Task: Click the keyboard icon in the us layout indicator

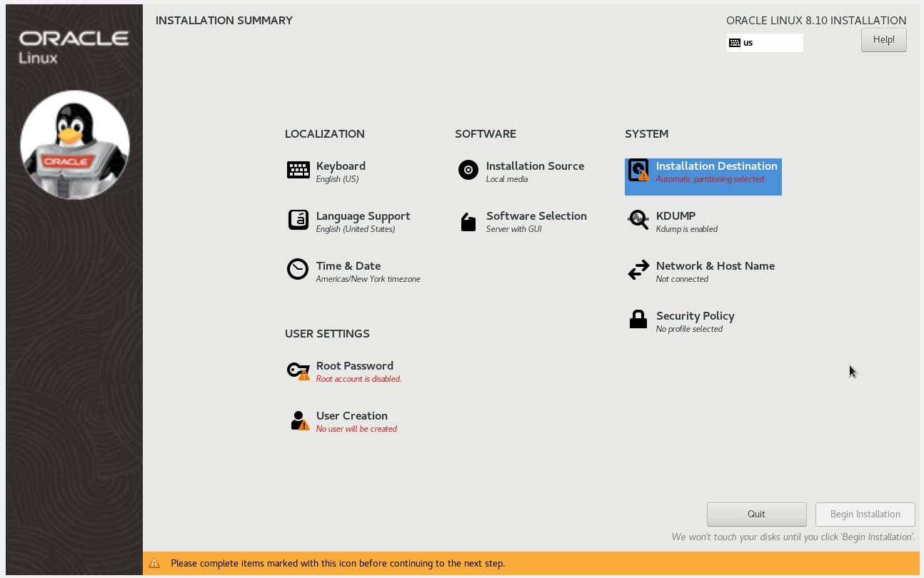Action: point(735,43)
